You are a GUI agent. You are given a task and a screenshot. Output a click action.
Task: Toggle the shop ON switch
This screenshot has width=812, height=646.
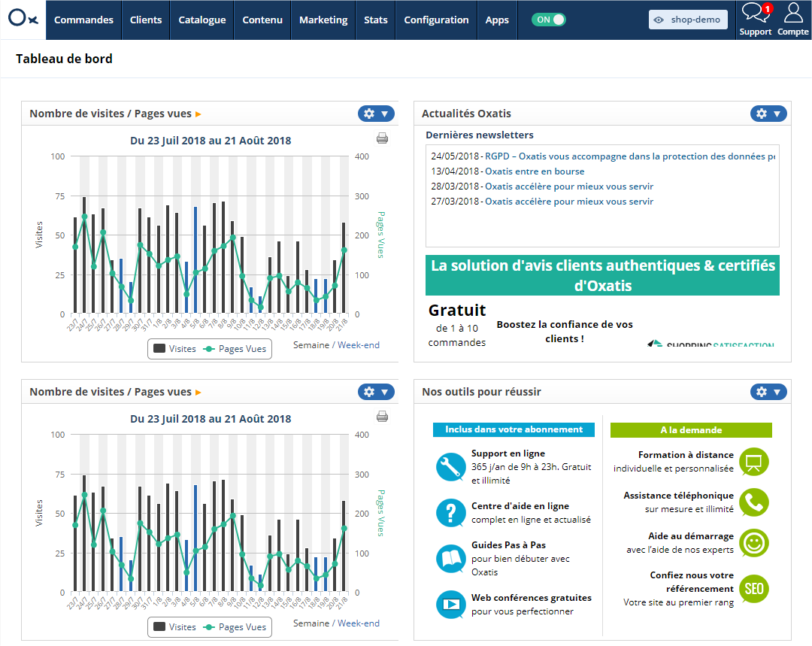click(x=548, y=20)
